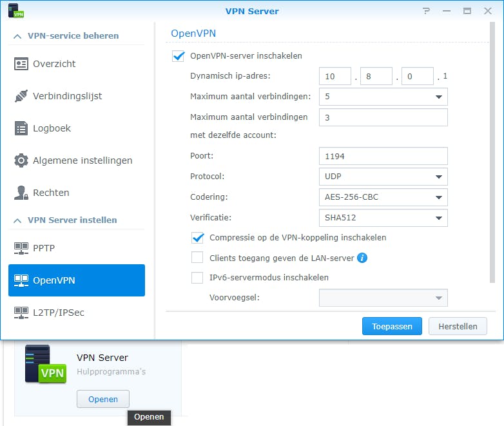
Task: Click the Poort field showing 1194
Action: pyautogui.click(x=383, y=156)
